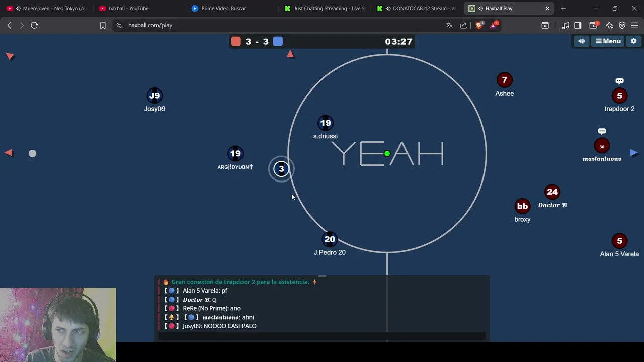
Task: Click player disc broxy
Action: (523, 206)
